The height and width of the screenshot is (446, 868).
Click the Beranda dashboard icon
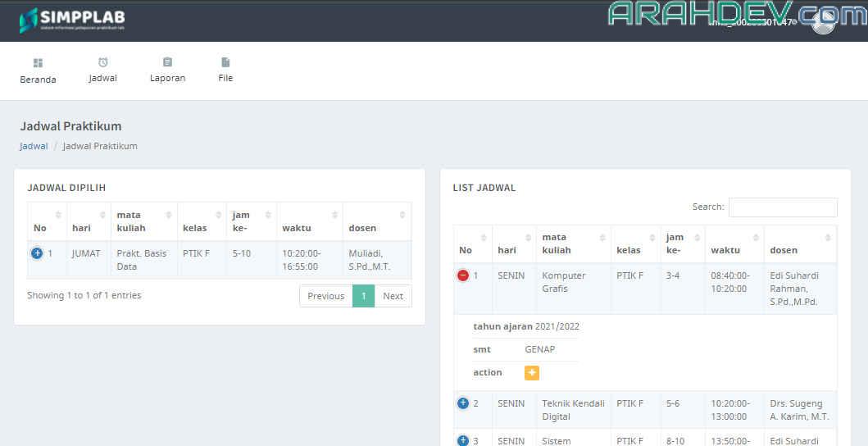pyautogui.click(x=38, y=63)
